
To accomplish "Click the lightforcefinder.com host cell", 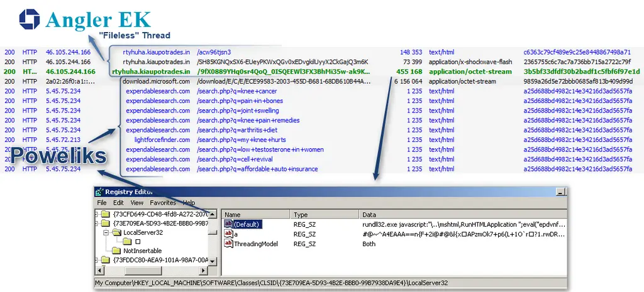I will pos(162,140).
